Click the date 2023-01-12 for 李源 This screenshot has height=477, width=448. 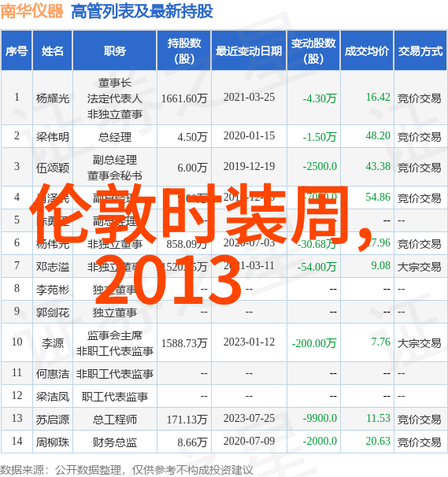click(249, 342)
